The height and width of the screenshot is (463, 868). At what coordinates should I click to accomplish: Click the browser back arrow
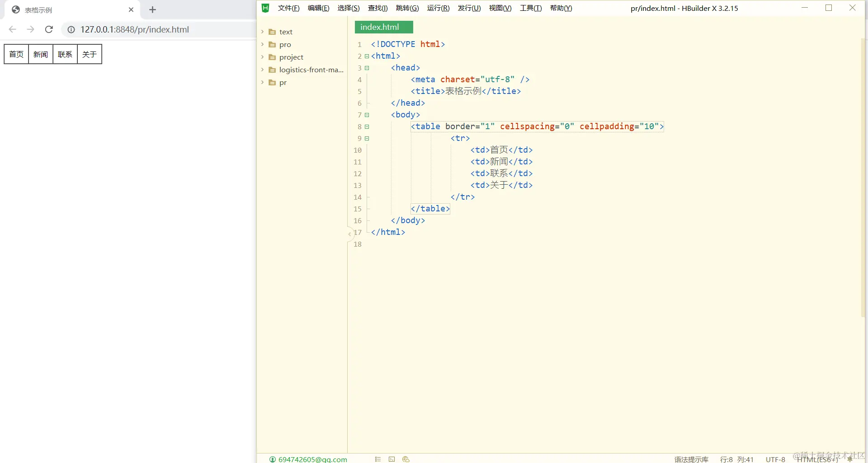(13, 29)
